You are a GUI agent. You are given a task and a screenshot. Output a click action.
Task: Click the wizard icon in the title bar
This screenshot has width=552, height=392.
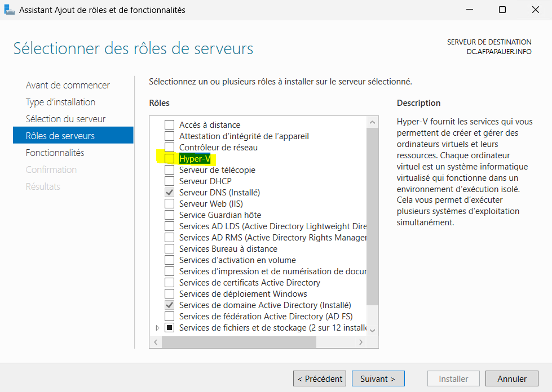point(10,10)
